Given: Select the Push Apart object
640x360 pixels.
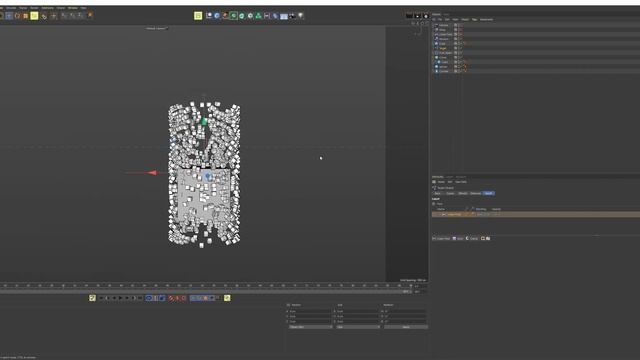Looking at the screenshot, I should [445, 53].
